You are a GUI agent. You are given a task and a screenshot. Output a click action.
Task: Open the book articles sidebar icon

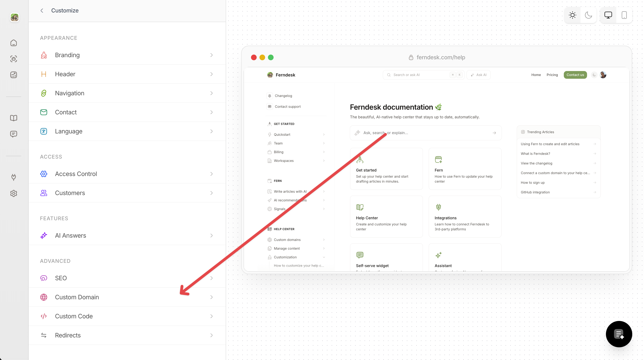coord(13,118)
